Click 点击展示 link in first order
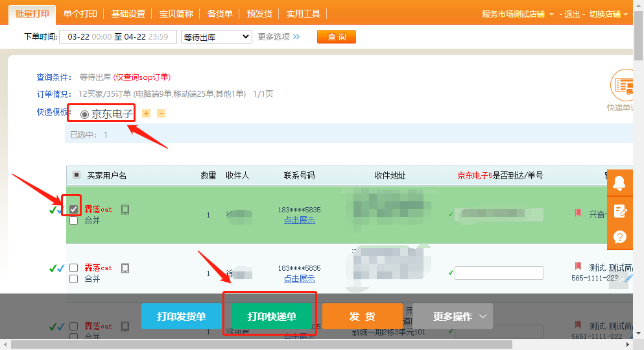This screenshot has height=350, width=644. pos(300,220)
